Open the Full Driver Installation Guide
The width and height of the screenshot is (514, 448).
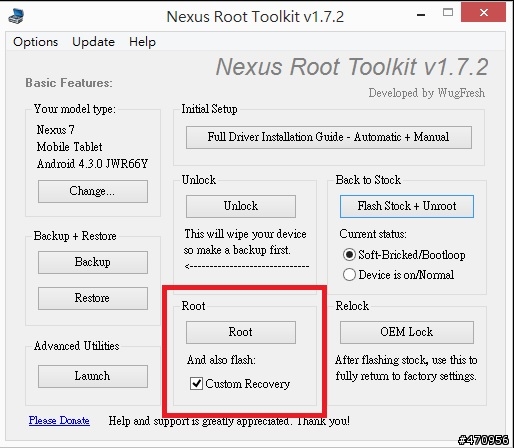[329, 137]
